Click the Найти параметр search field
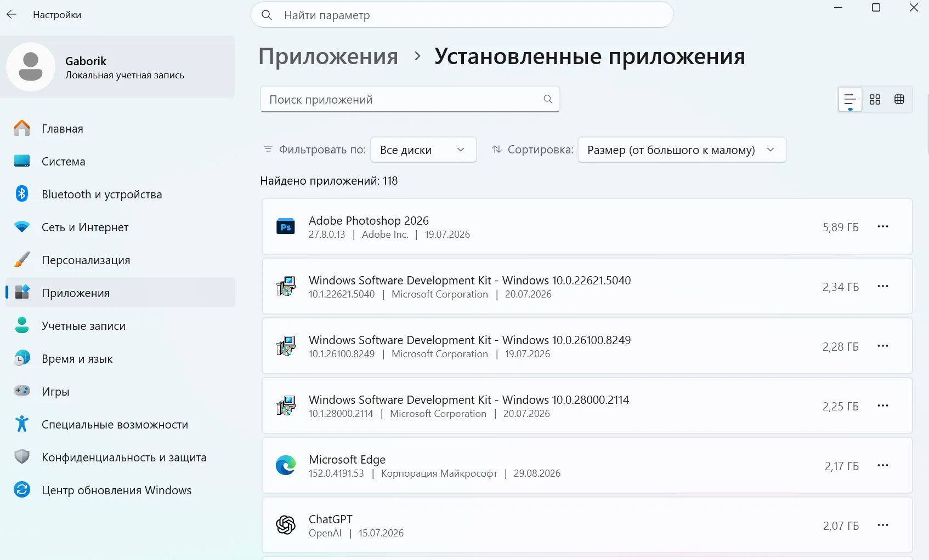Viewport: 929px width, 560px height. pos(462,15)
